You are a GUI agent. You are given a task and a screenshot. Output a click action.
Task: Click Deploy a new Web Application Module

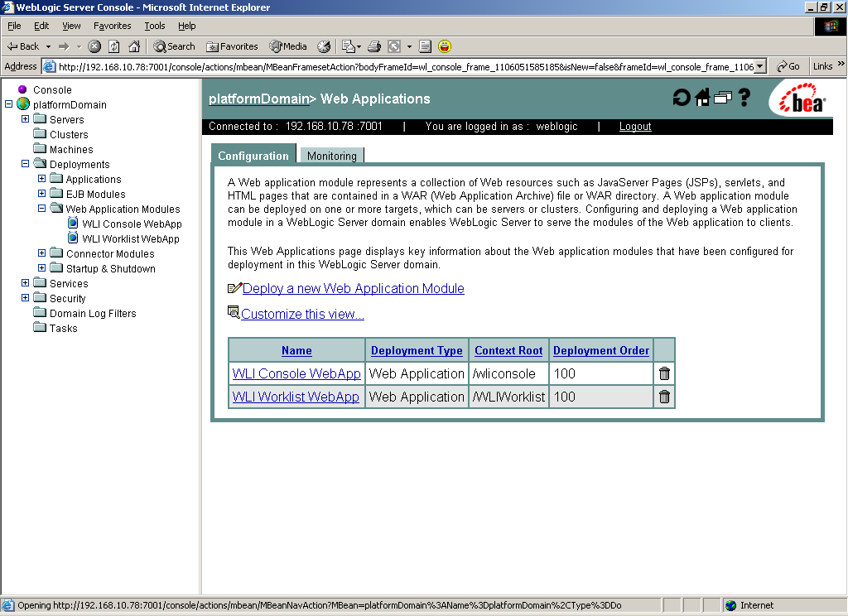coord(353,289)
